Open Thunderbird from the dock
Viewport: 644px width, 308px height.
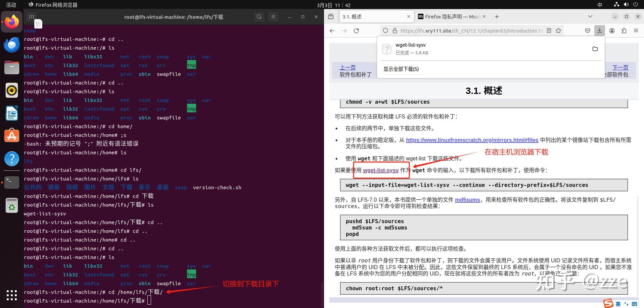click(12, 45)
